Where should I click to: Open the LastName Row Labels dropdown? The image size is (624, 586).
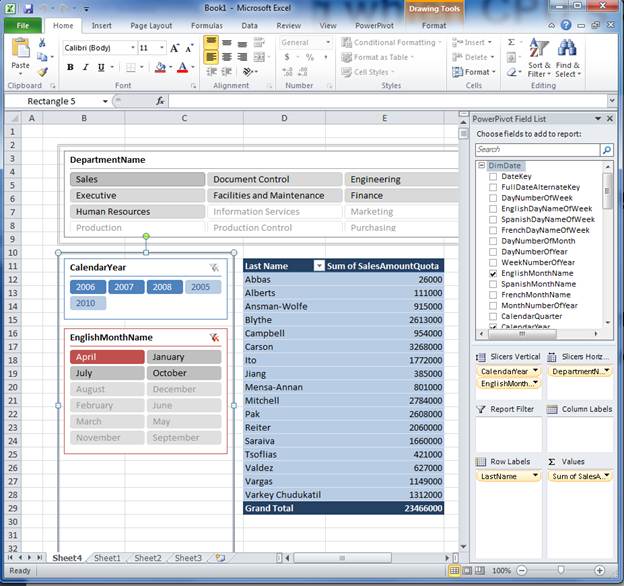click(x=535, y=476)
